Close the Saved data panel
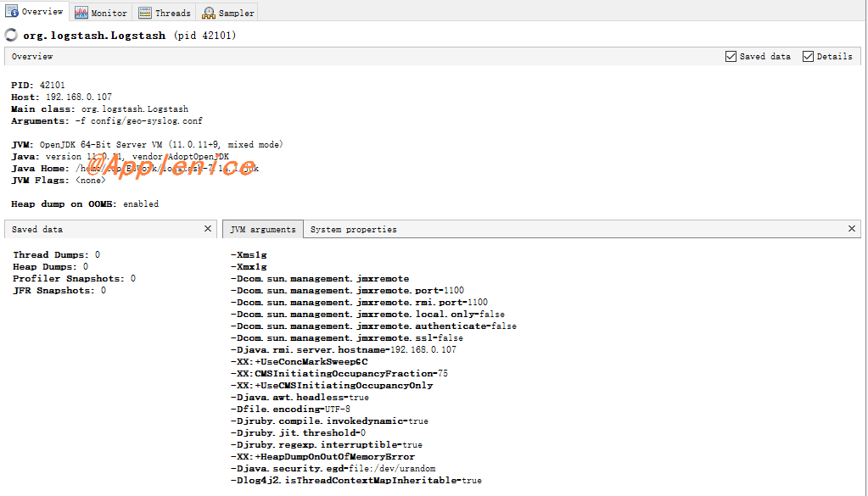Viewport: 868px width, 496px height. (x=208, y=228)
